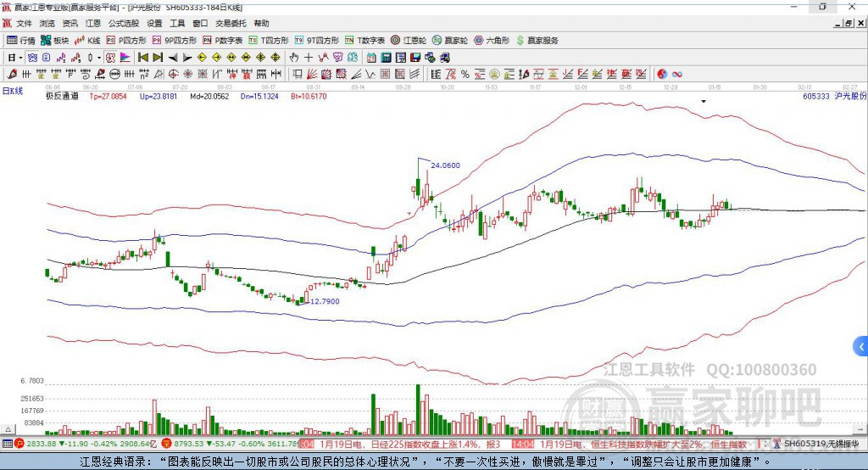Open the 9T四方形 tool

click(317, 41)
